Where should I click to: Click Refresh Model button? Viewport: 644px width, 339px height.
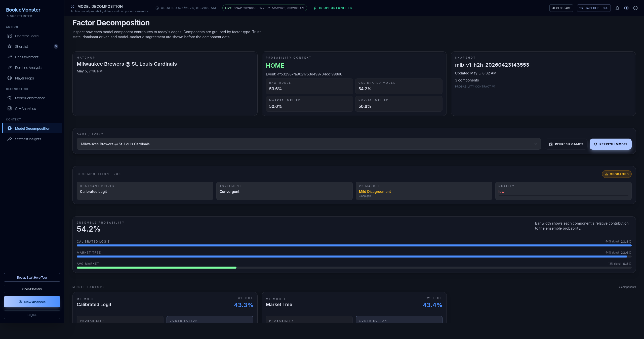pos(611,144)
